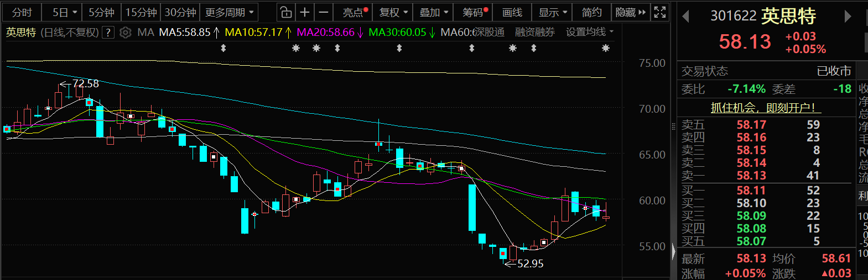Enter fullscreen chart mode icon
This screenshot has width=868, height=280.
click(659, 12)
